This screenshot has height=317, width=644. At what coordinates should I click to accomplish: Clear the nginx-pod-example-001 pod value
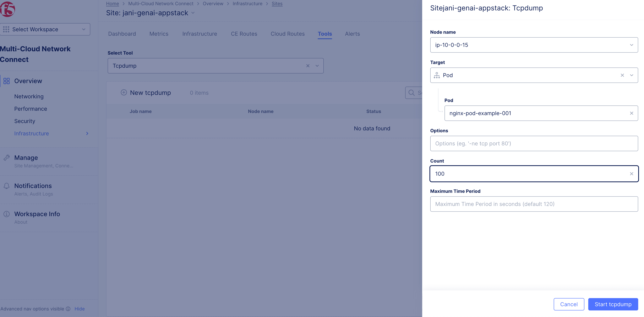631,113
